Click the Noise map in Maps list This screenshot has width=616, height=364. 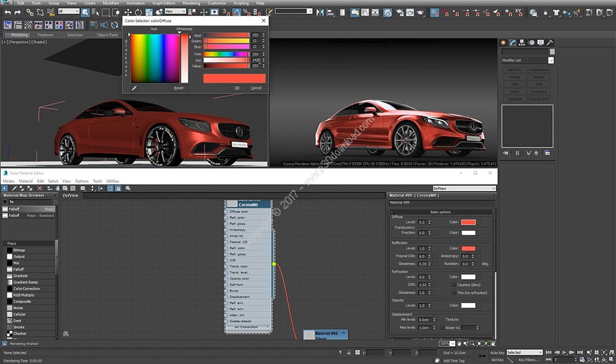point(30,308)
